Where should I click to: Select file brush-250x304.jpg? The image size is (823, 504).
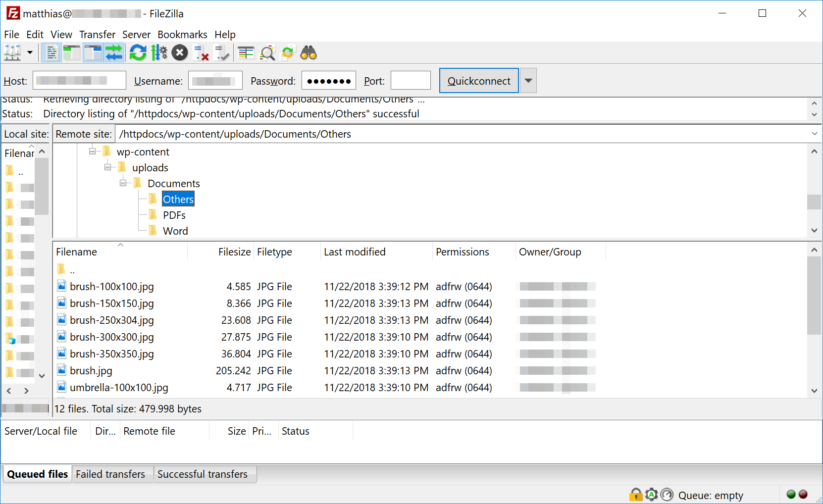[112, 320]
